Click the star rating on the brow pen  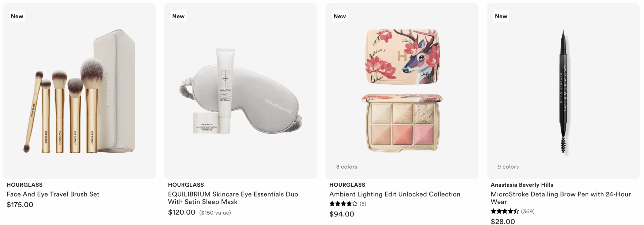504,211
